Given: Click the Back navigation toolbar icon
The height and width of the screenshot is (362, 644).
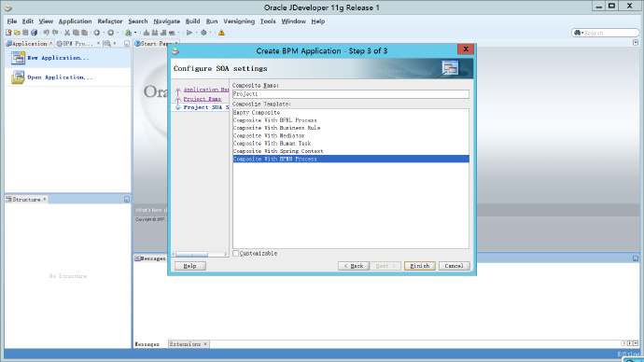Looking at the screenshot, I should [x=96, y=33].
